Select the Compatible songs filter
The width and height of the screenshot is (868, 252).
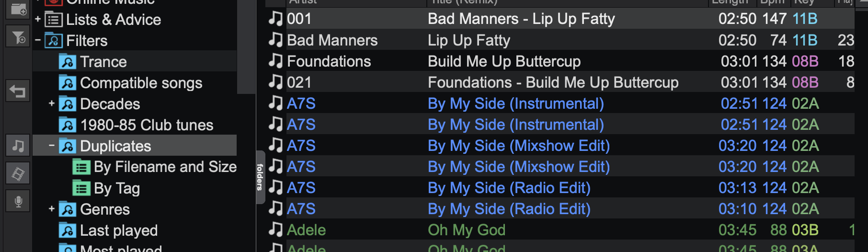pos(141,83)
